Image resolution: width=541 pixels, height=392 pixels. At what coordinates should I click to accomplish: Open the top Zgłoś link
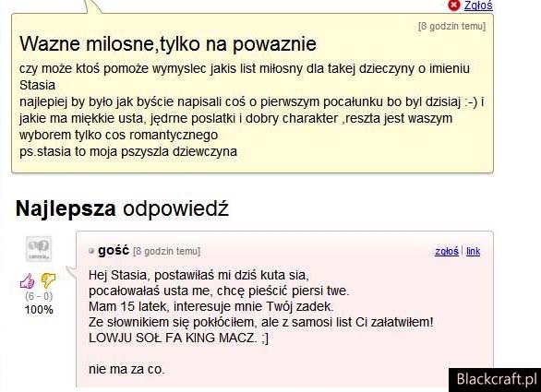[x=478, y=6]
